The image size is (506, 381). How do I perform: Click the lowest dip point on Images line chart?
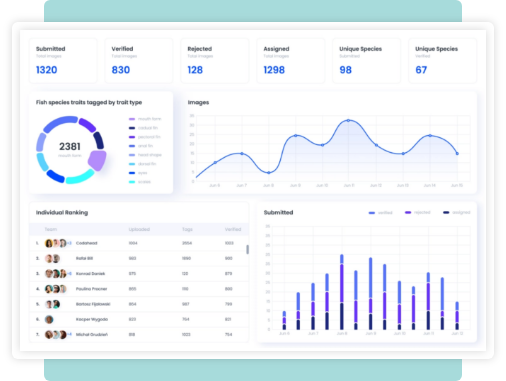tap(269, 173)
